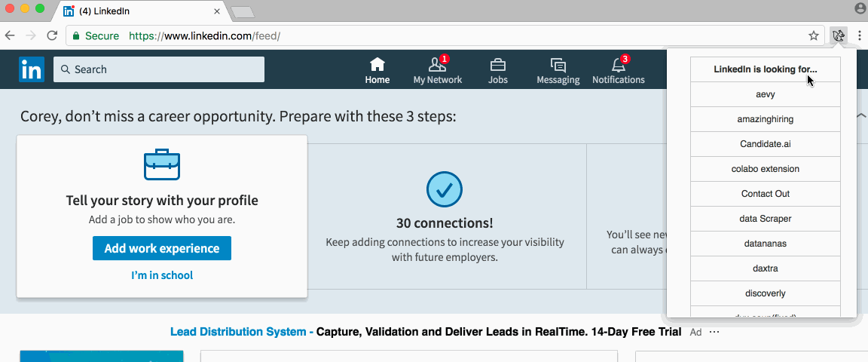The image size is (868, 362).
Task: Click the LinkedIn Search field
Action: (x=159, y=69)
